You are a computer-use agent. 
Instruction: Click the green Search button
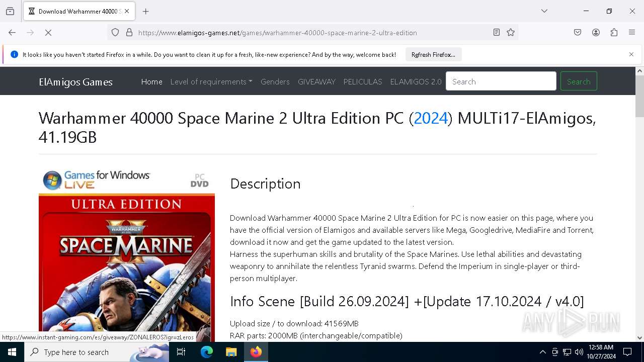[579, 81]
